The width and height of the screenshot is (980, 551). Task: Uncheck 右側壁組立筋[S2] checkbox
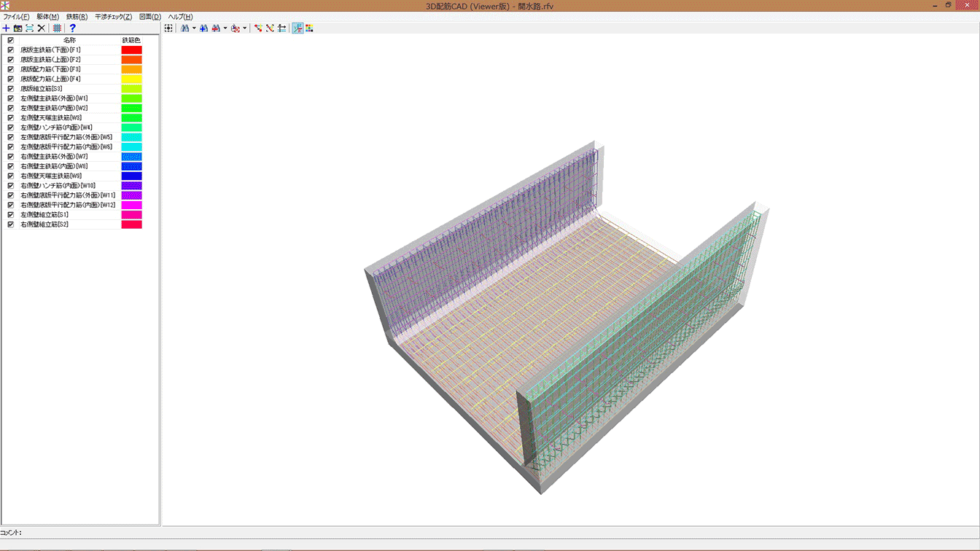pyautogui.click(x=10, y=224)
